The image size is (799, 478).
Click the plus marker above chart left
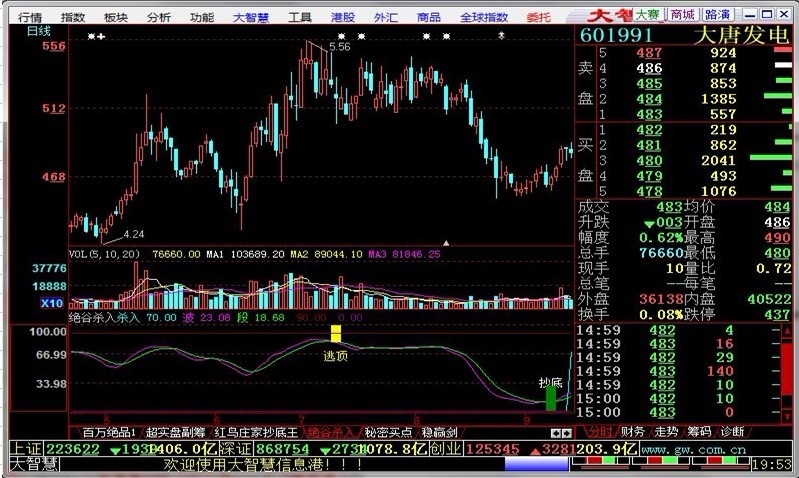coord(101,36)
